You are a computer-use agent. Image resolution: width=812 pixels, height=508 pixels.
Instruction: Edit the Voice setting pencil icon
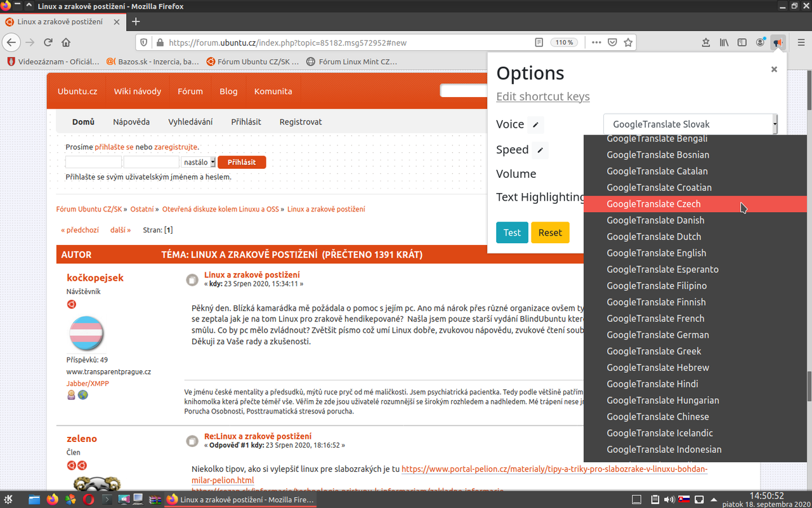pos(535,124)
